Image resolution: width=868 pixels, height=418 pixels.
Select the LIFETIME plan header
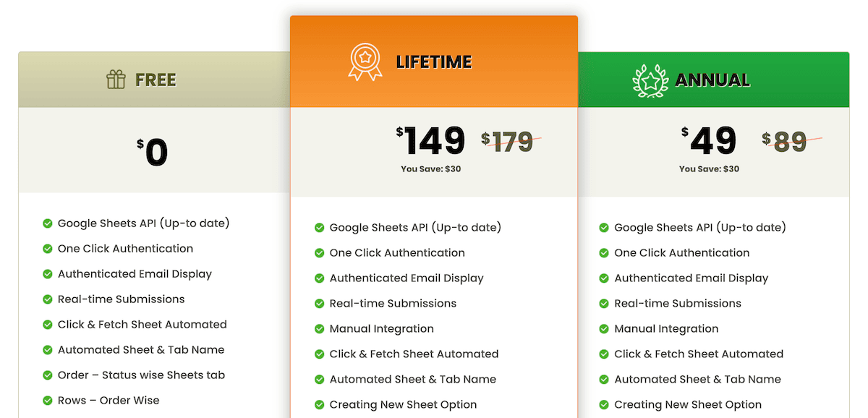pyautogui.click(x=434, y=61)
